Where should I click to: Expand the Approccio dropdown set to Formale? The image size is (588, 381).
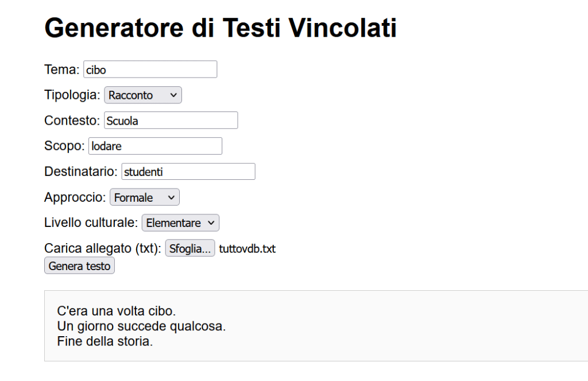point(145,197)
